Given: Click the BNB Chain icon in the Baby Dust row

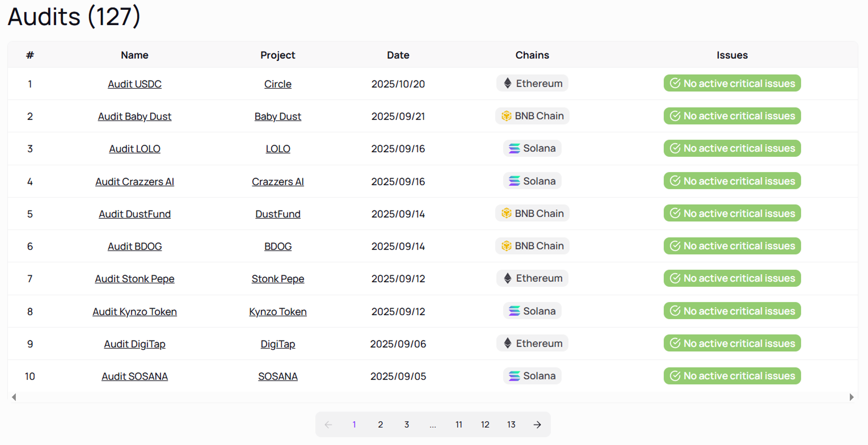Looking at the screenshot, I should click(506, 116).
